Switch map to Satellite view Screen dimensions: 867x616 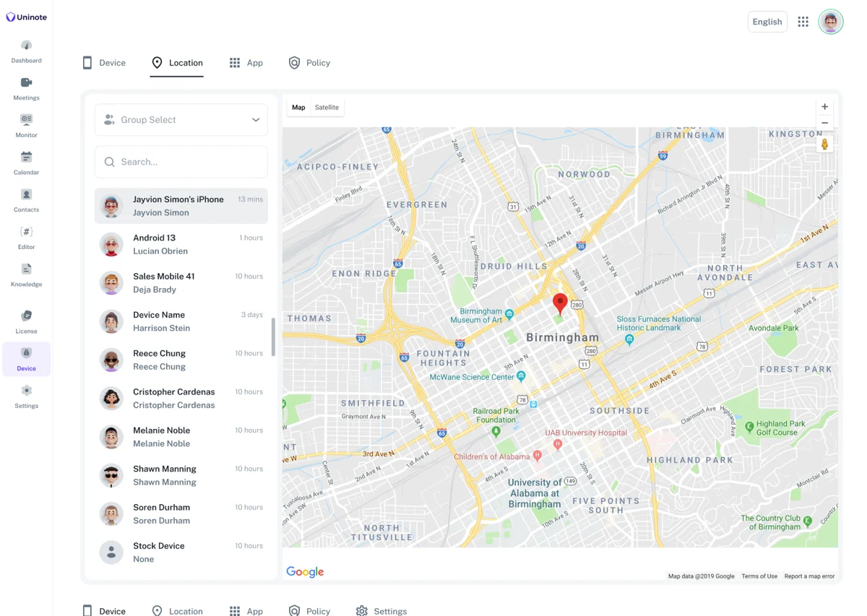[327, 108]
